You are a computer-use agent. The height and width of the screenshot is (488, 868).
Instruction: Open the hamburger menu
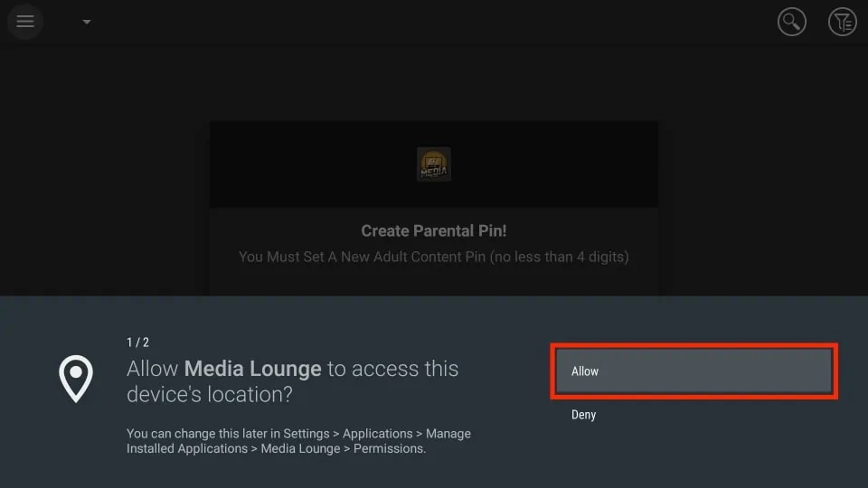[x=25, y=22]
